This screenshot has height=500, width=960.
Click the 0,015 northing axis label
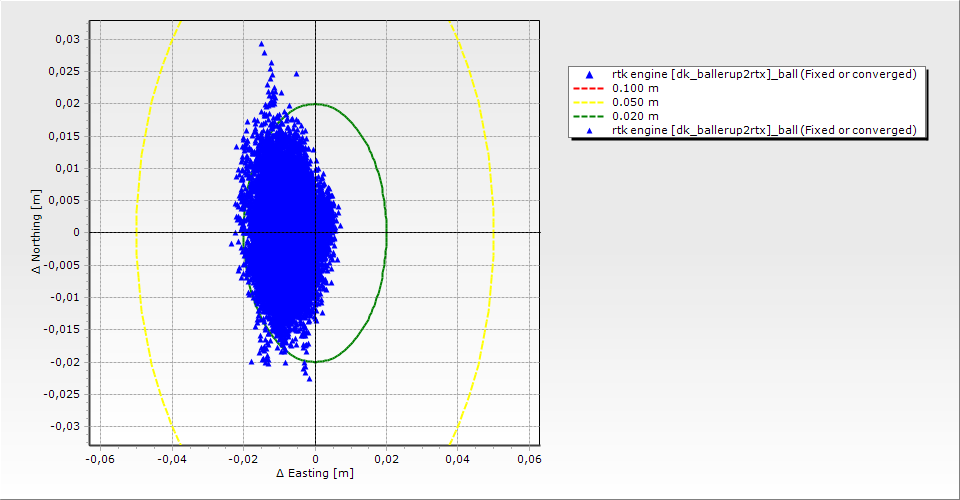tap(64, 136)
